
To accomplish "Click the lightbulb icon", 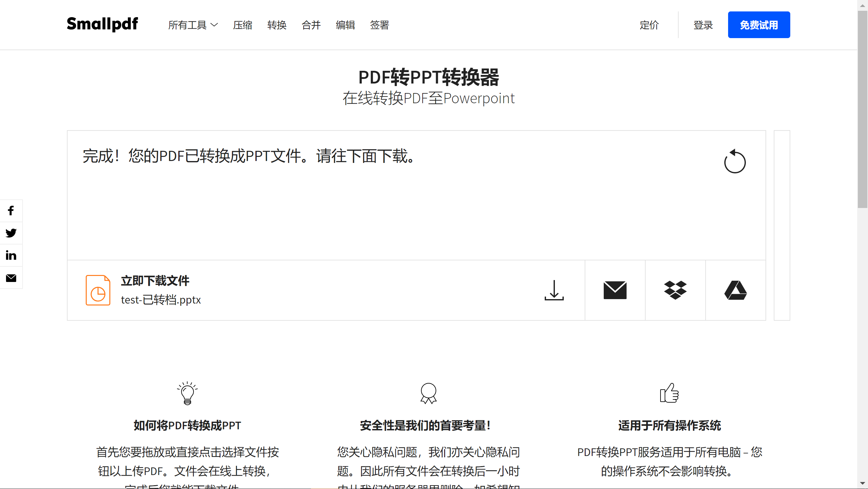I will [187, 393].
